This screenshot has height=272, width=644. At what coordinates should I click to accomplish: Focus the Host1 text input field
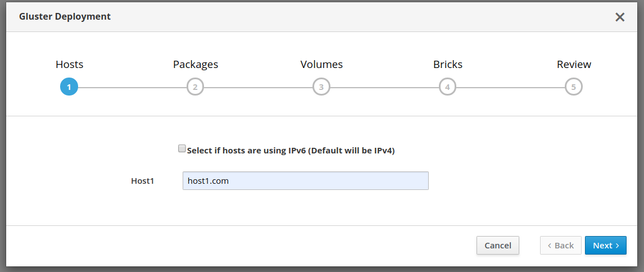(x=305, y=181)
